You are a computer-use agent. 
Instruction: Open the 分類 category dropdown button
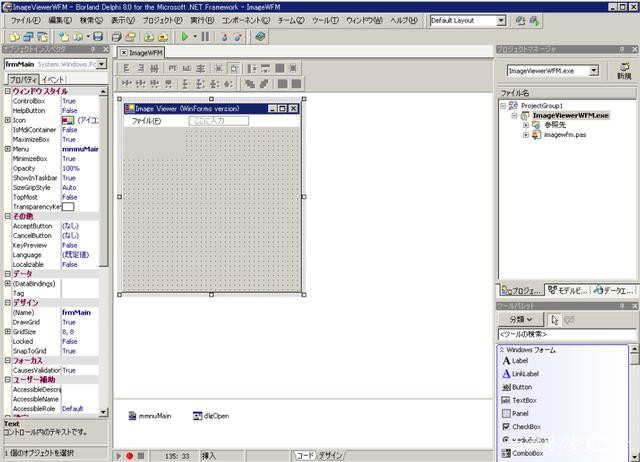tap(521, 320)
